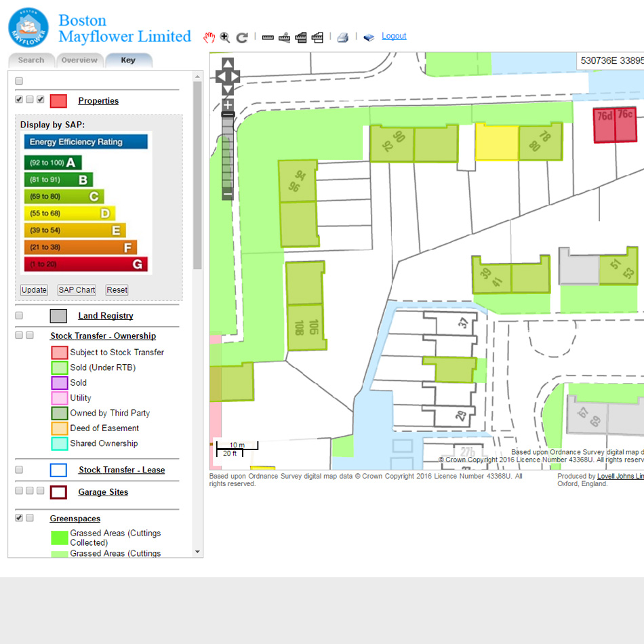Click the zoom-out minus on map scale

pyautogui.click(x=227, y=194)
